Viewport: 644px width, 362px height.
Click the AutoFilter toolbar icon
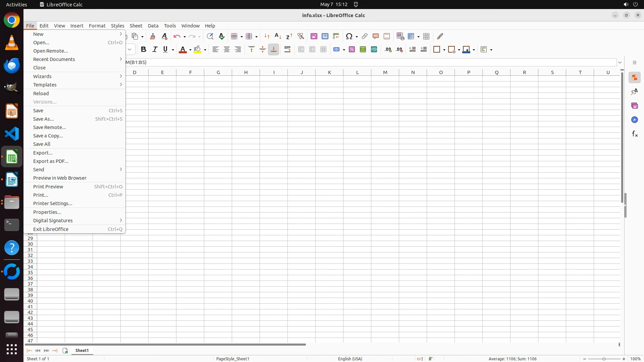(x=301, y=36)
